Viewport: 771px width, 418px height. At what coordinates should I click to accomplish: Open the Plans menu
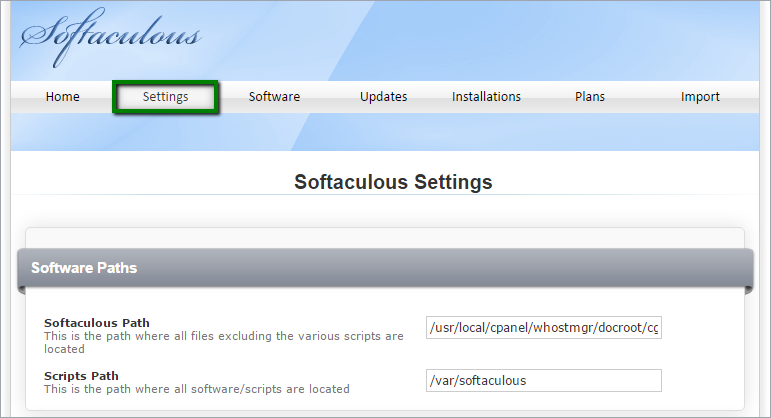(x=590, y=97)
